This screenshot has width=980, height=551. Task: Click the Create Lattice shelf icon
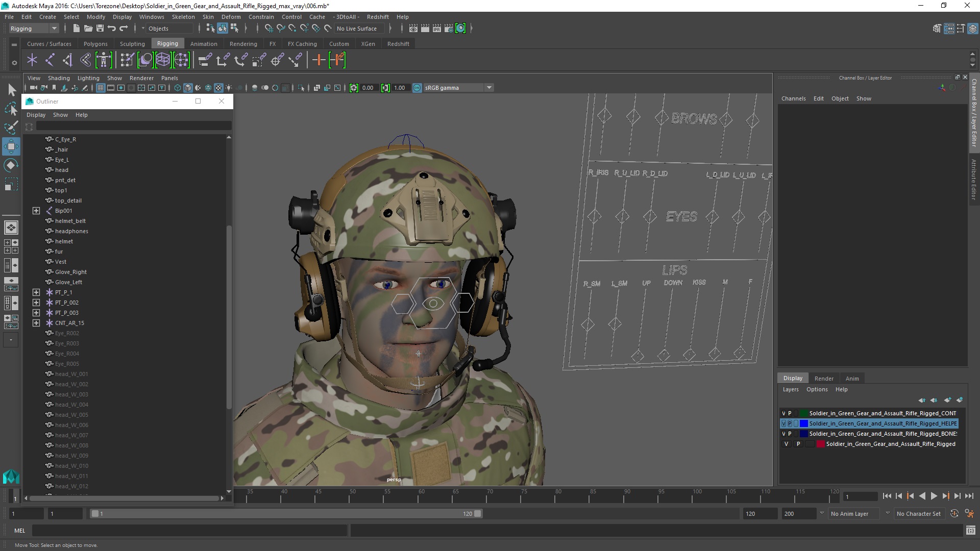pos(163,60)
